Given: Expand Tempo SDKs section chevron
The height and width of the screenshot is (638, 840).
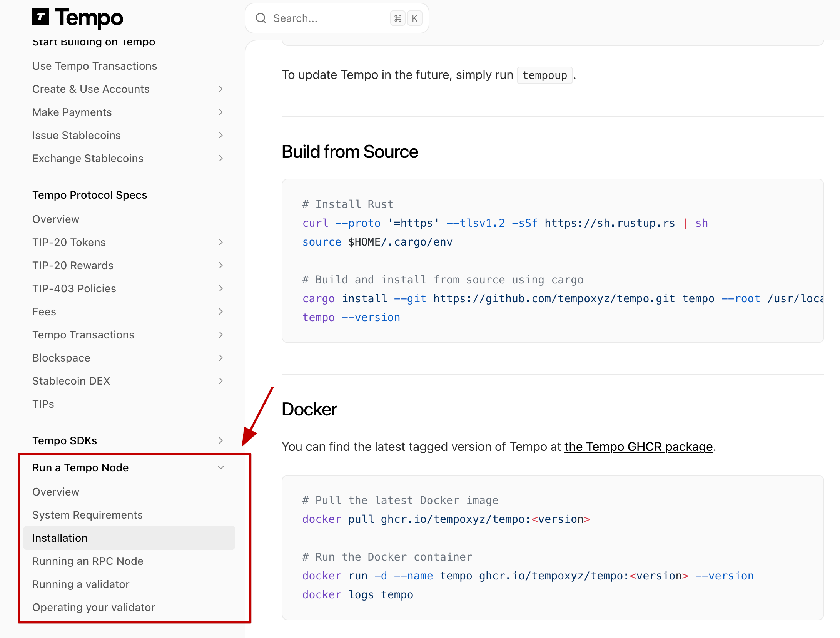Looking at the screenshot, I should point(220,440).
